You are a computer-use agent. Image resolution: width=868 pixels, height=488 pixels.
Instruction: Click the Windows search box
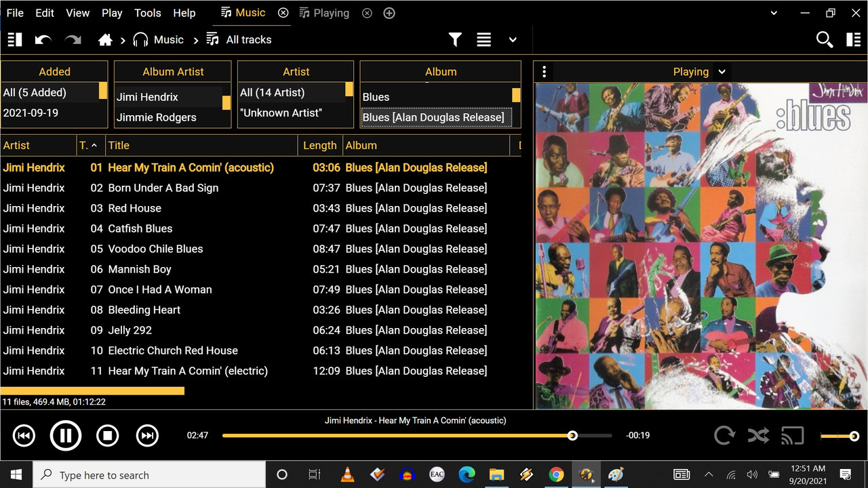tap(149, 475)
